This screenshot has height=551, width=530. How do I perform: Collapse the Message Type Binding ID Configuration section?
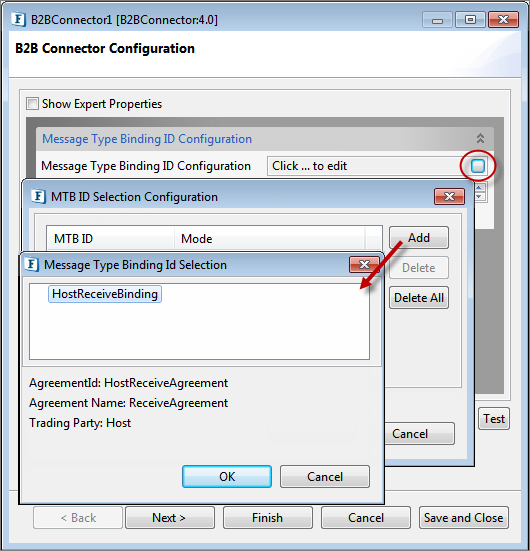coord(480,138)
